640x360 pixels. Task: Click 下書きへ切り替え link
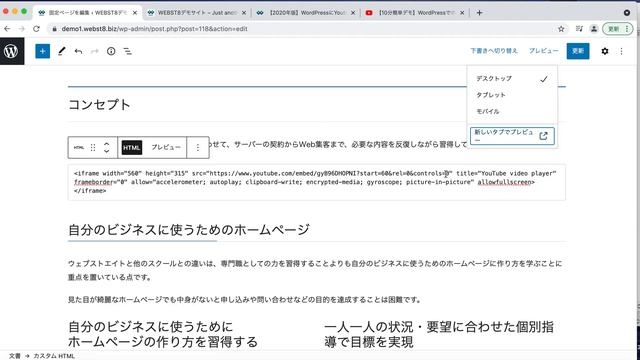(494, 51)
